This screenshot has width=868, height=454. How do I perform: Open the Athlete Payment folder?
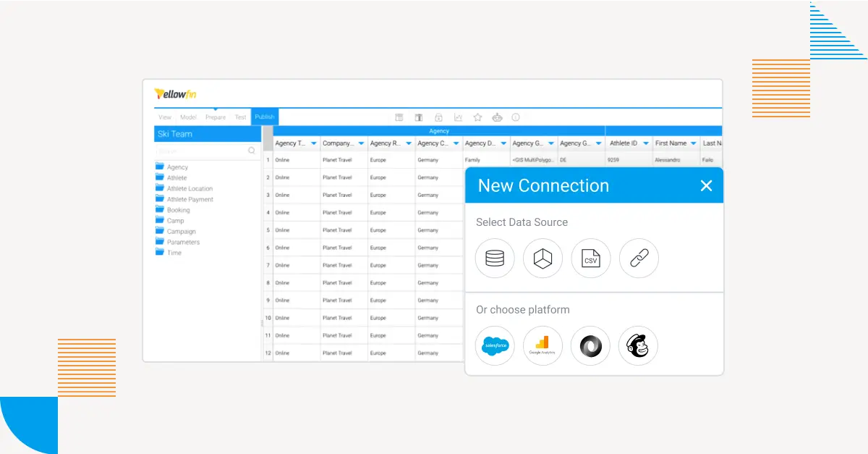[x=190, y=199]
